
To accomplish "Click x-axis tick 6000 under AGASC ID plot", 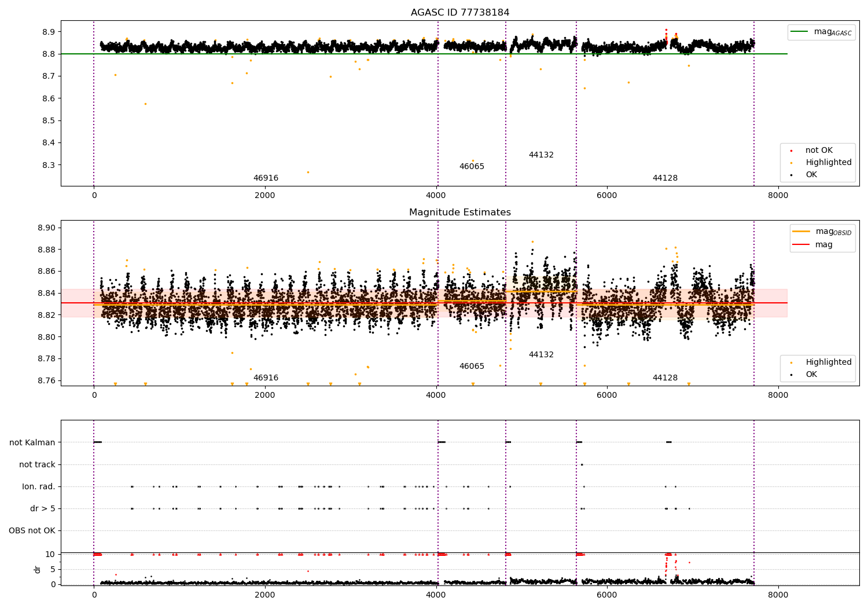I will point(607,196).
